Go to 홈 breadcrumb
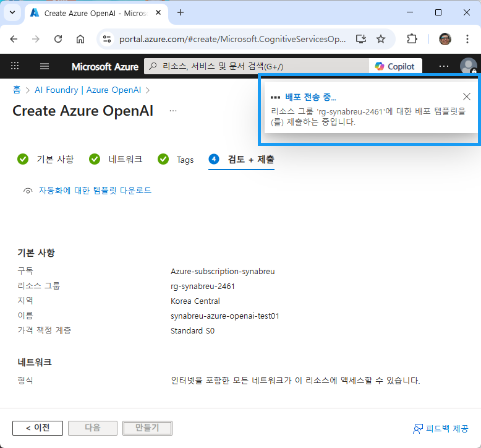This screenshot has width=481, height=448. (17, 90)
